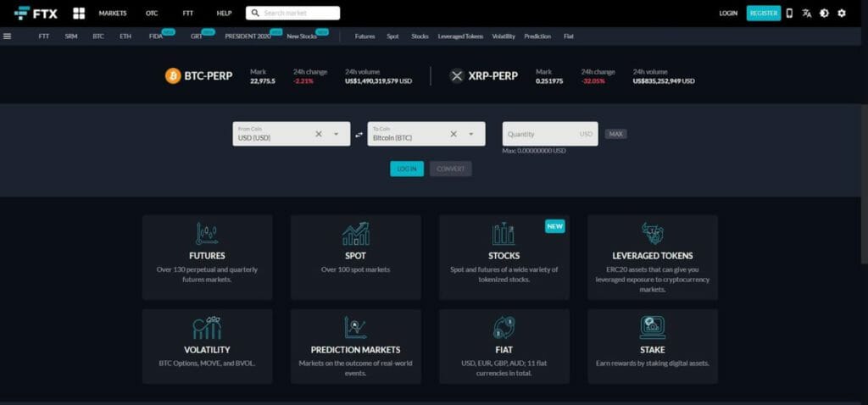This screenshot has height=405, width=868.
Task: Select the Prediction category tab
Action: tap(537, 36)
